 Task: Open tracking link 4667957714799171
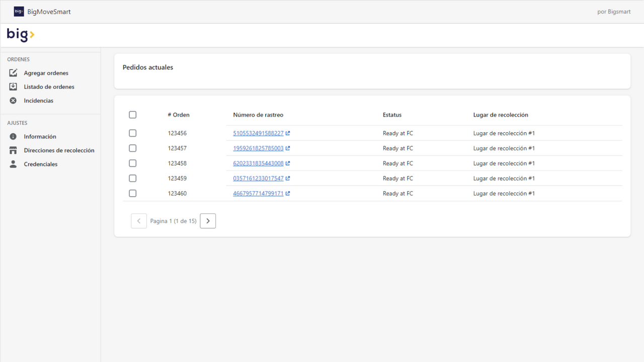click(x=258, y=194)
